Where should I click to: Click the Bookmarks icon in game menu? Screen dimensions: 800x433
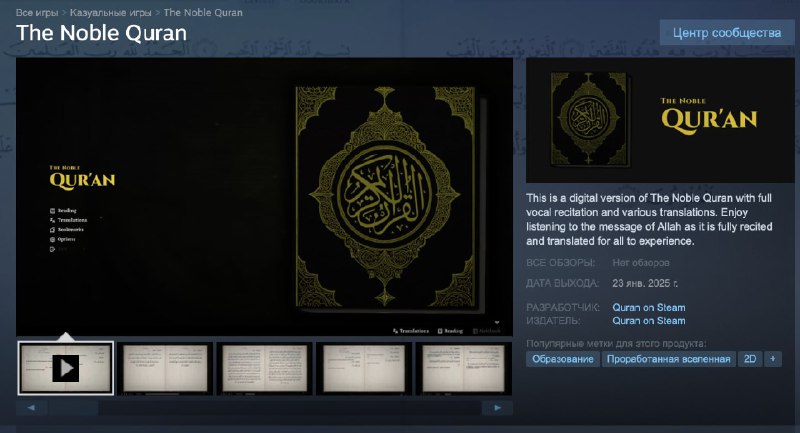pyautogui.click(x=51, y=230)
